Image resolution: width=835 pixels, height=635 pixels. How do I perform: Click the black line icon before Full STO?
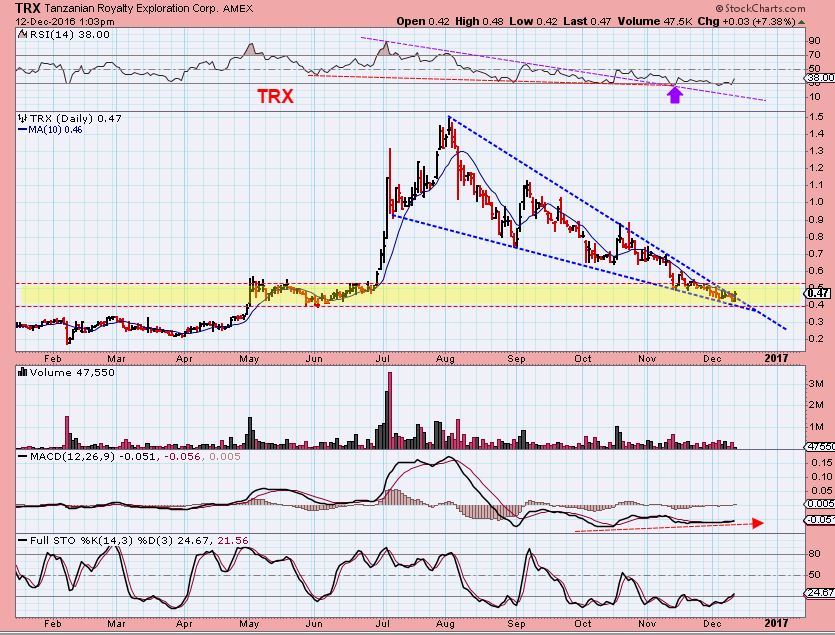pos(23,540)
